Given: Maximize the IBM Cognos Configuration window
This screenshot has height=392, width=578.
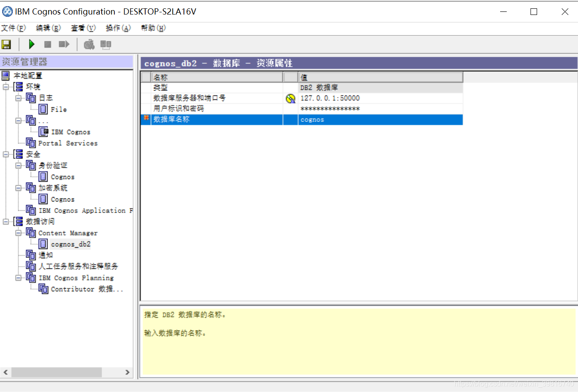Looking at the screenshot, I should coord(534,12).
